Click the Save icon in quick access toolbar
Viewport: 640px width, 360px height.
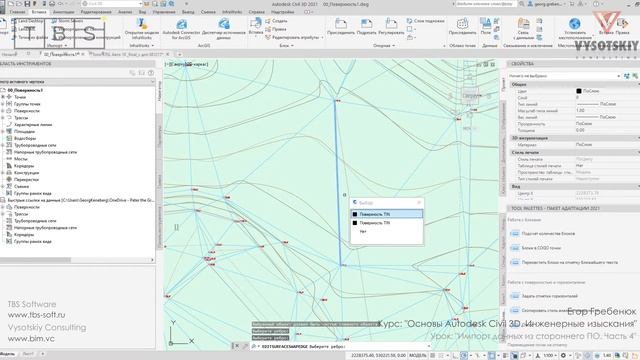27,4
